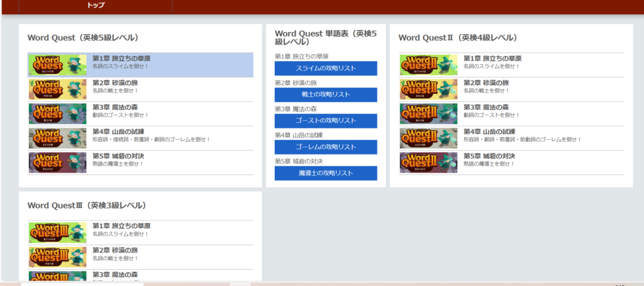The image size is (644, 286).
Task: Open Word Quest II chapter 3 forest banner
Action: click(x=428, y=114)
